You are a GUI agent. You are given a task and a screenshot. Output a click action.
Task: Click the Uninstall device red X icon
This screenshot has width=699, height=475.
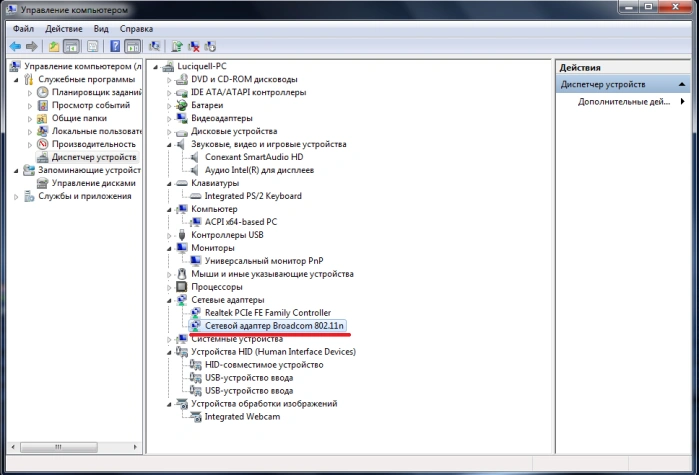[x=193, y=46]
